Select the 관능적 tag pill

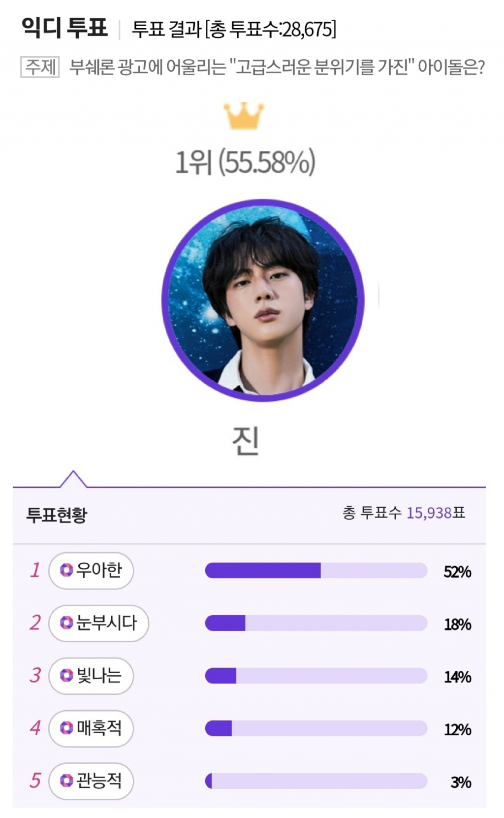click(x=91, y=781)
